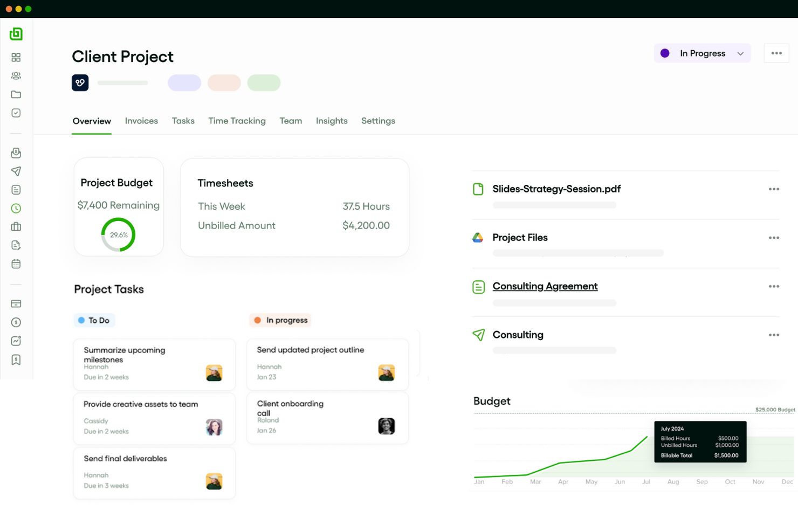Open the tasks checkbox icon in sidebar
The image size is (798, 532).
[16, 113]
